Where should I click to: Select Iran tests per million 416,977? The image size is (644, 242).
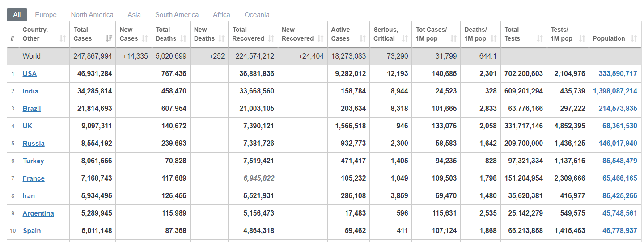coord(572,196)
